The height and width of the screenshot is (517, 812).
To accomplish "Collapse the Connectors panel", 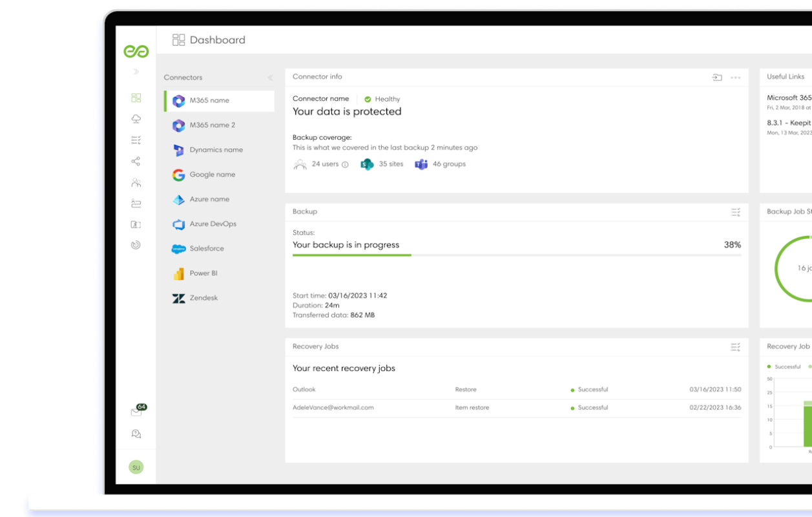I will click(x=270, y=78).
